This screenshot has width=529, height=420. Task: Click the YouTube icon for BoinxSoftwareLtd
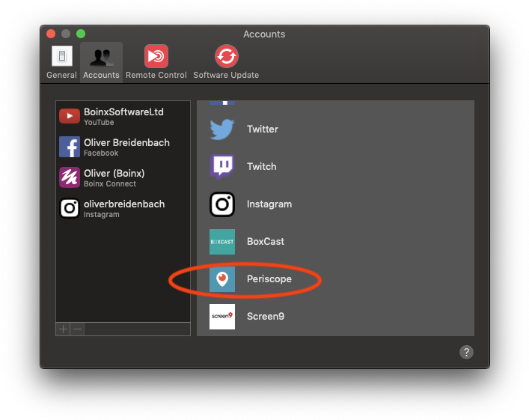point(70,116)
